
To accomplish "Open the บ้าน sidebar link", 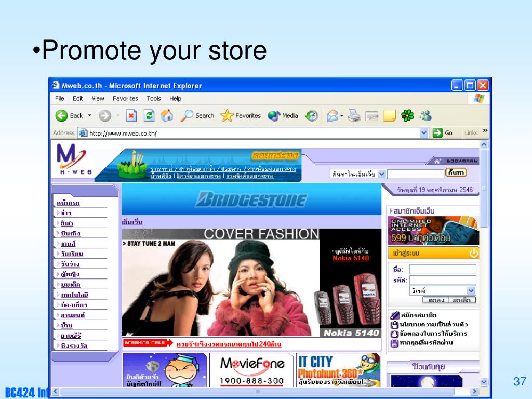I will pyautogui.click(x=67, y=325).
